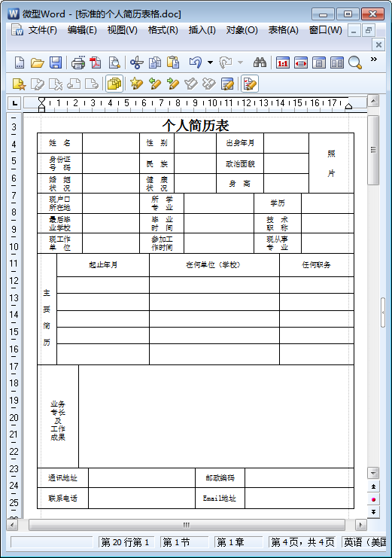The height and width of the screenshot is (558, 392).
Task: Click the 起止年月 column header
Action: [103, 265]
